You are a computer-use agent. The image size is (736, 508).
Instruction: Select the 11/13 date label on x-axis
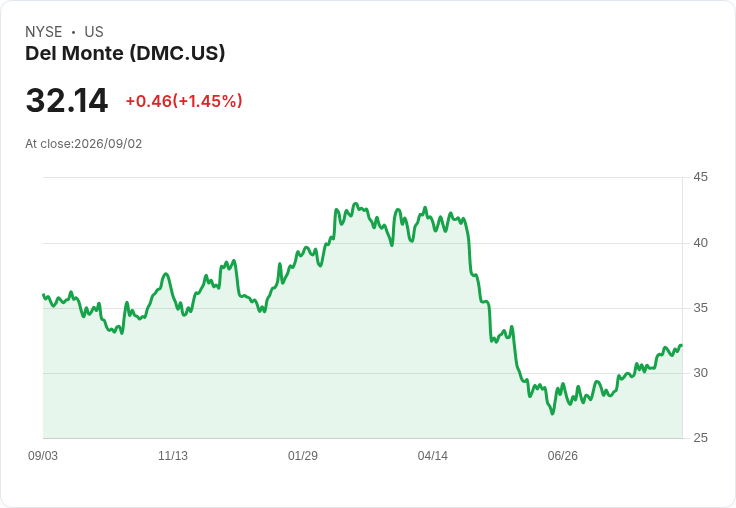point(173,455)
